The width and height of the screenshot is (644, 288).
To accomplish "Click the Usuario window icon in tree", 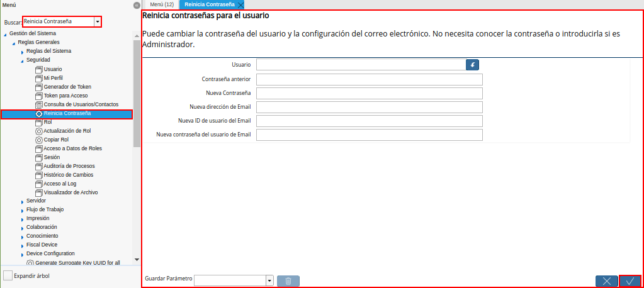I will (39, 69).
